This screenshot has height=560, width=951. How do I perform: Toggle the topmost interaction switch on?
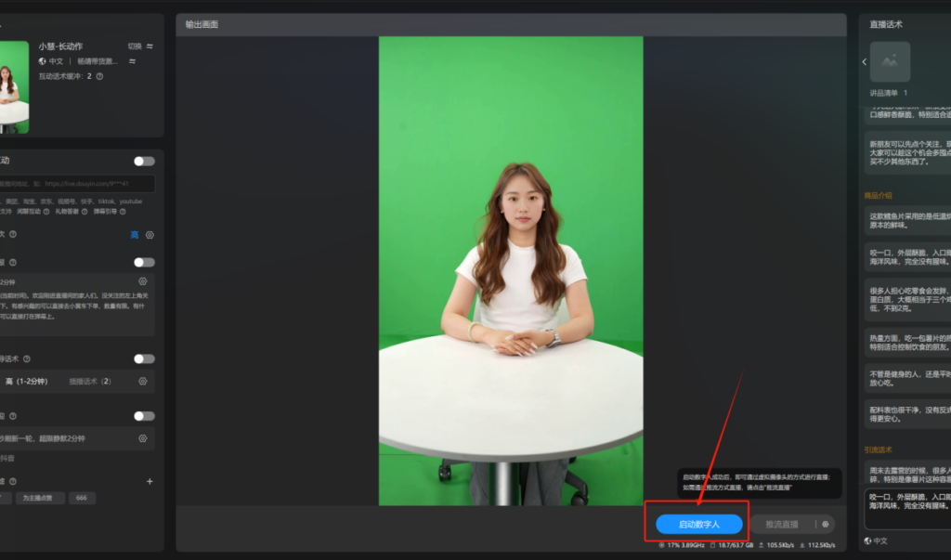tap(144, 161)
